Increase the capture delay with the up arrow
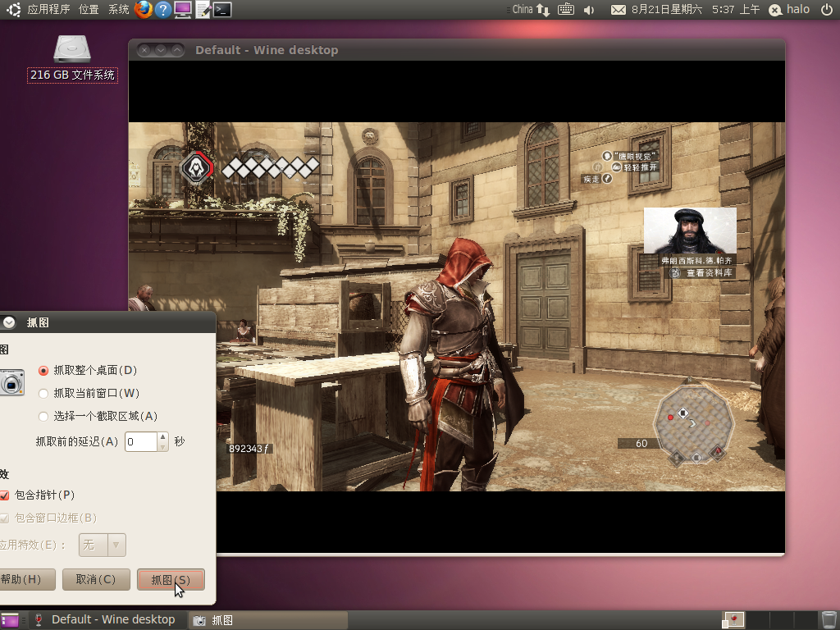The height and width of the screenshot is (630, 840). point(163,437)
